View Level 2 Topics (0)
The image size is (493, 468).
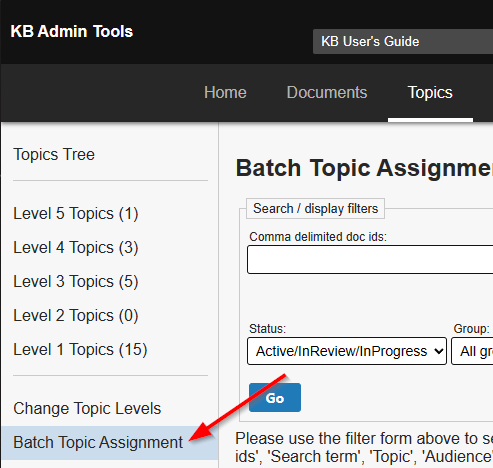(76, 315)
